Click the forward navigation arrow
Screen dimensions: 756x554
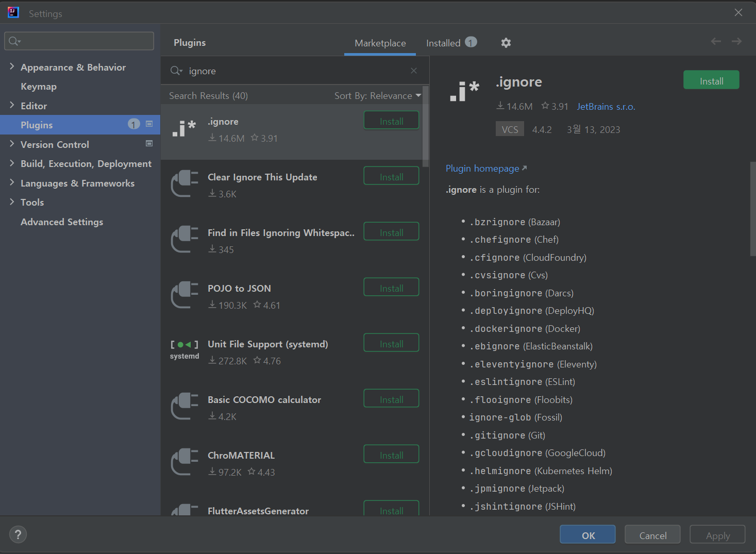coord(736,41)
